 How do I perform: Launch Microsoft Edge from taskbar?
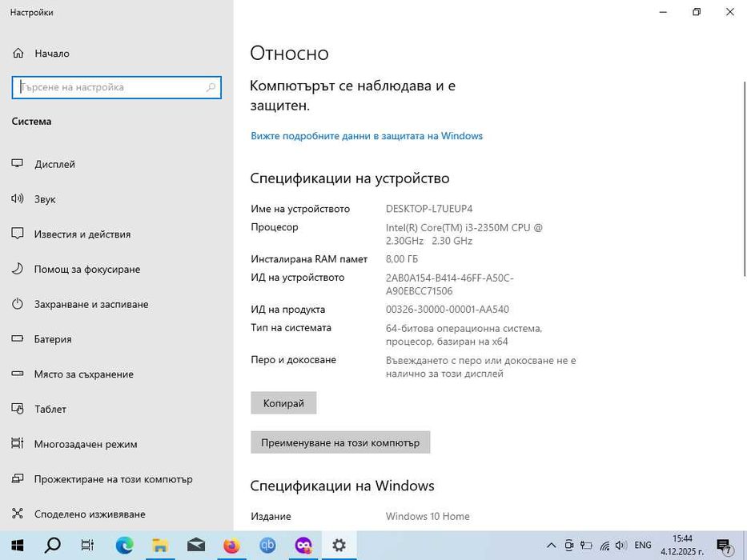pyautogui.click(x=124, y=546)
